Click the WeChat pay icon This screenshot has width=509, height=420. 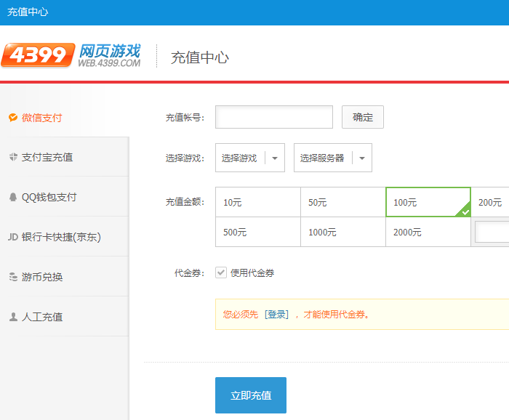[13, 118]
